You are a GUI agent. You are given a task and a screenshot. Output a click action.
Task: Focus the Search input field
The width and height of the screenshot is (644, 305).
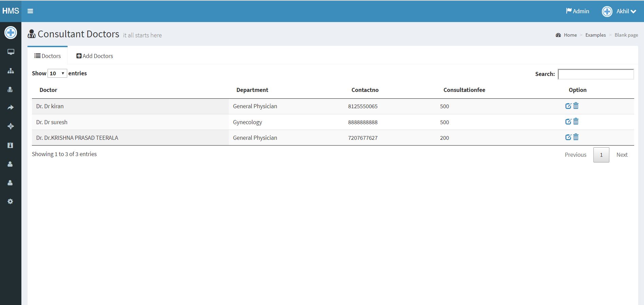coord(595,74)
